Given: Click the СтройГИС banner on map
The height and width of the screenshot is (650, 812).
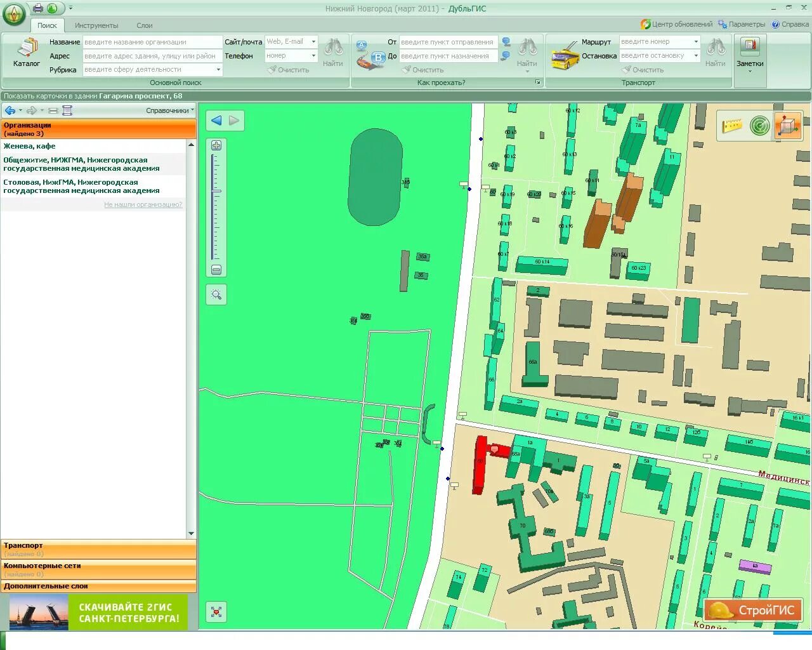Looking at the screenshot, I should 753,610.
